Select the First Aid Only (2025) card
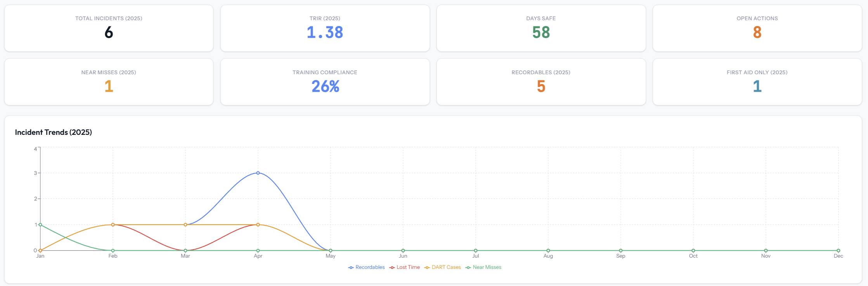Image resolution: width=868 pixels, height=286 pixels. (757, 82)
